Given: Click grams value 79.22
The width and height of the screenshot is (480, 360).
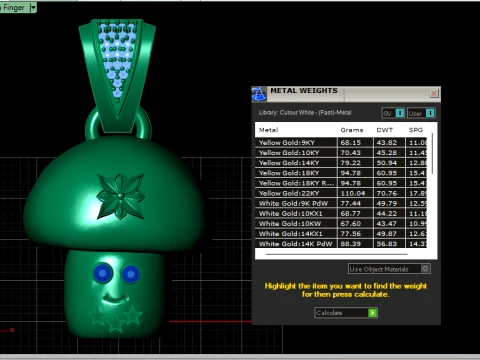Looking at the screenshot, I should tap(350, 163).
